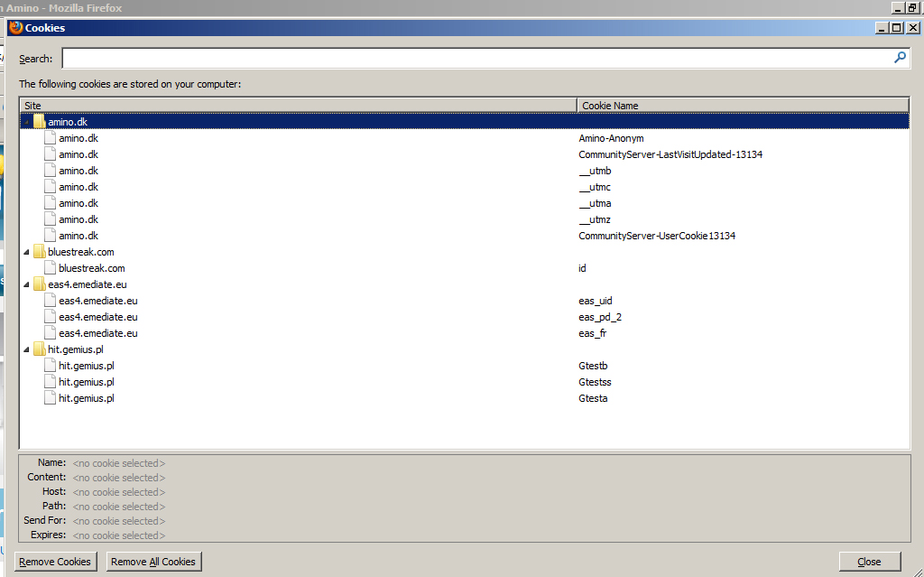
Task: Click the Firefox icon in Cookies title bar
Action: pyautogui.click(x=16, y=28)
